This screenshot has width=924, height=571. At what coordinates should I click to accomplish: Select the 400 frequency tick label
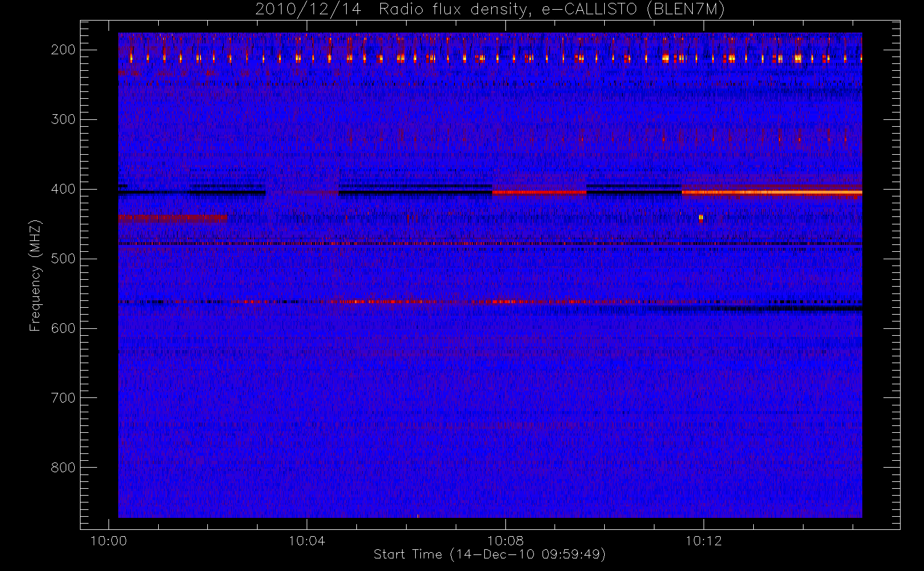point(63,189)
